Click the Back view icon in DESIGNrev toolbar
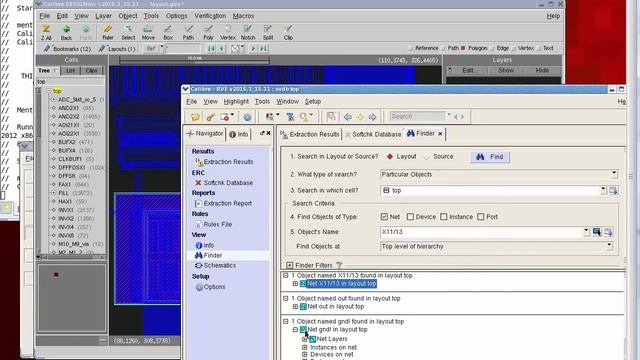 click(66, 32)
